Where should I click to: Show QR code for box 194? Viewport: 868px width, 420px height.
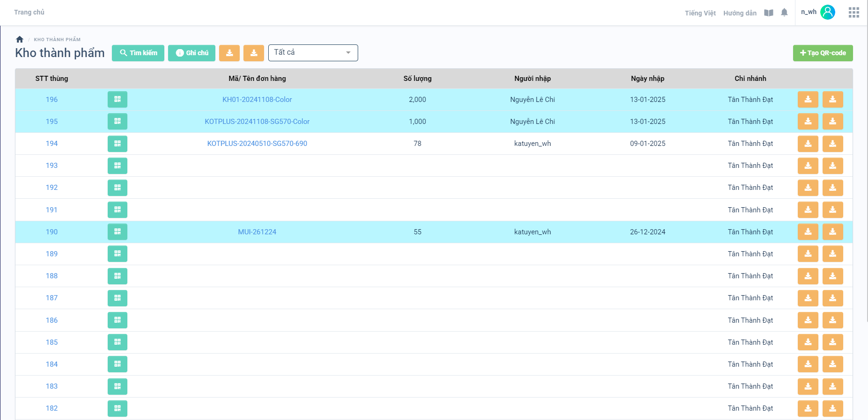(x=118, y=144)
